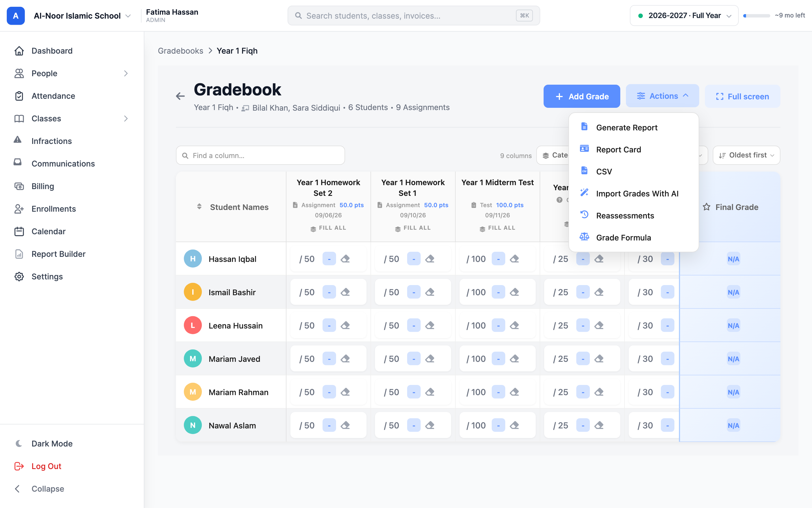
Task: Toggle dash status chip for Ismail Bashir Homework Set 2
Action: pos(329,292)
